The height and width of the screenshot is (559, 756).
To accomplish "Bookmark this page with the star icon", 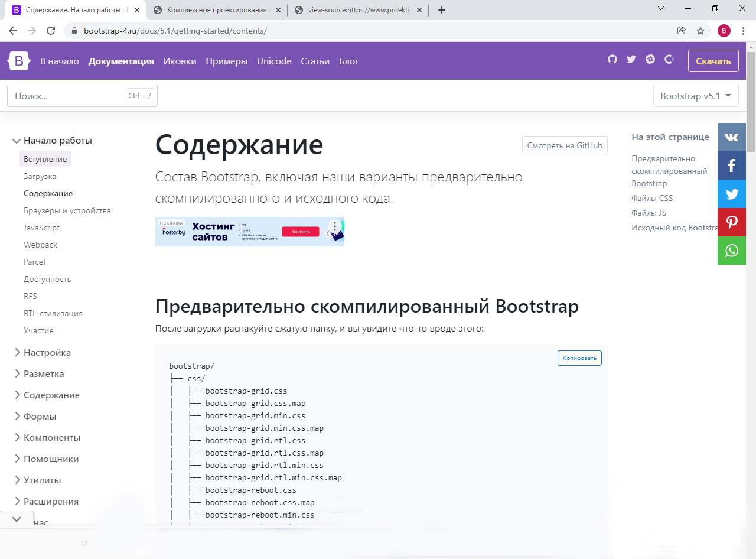I will click(x=700, y=31).
